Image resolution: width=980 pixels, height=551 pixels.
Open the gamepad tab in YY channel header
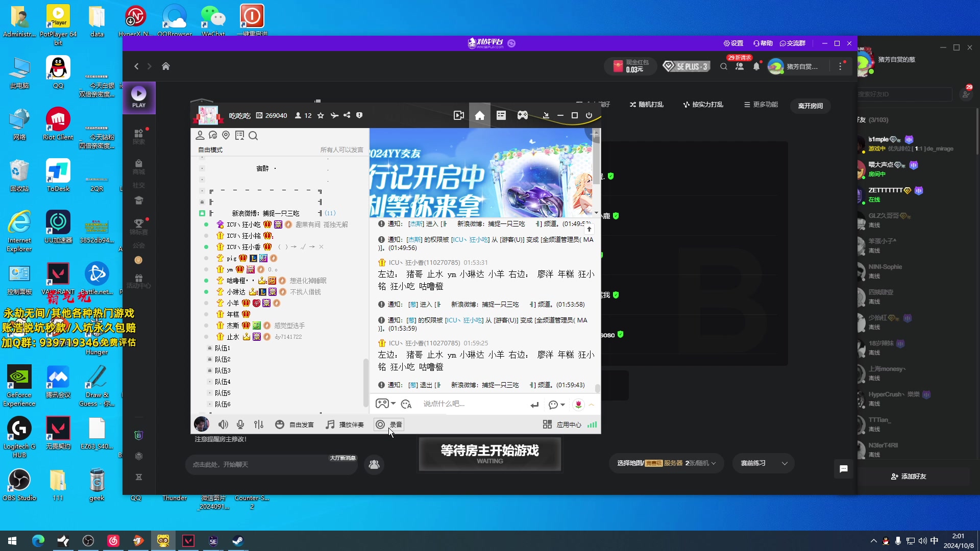(x=523, y=116)
